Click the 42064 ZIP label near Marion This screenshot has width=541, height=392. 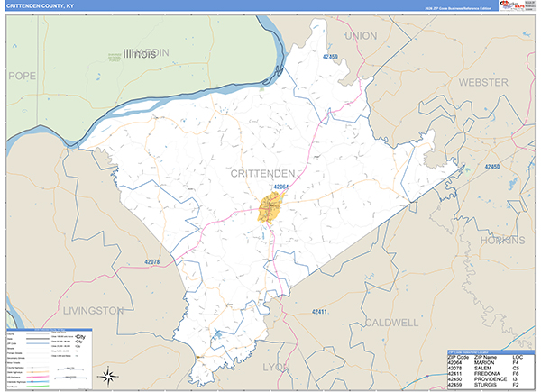(280, 187)
